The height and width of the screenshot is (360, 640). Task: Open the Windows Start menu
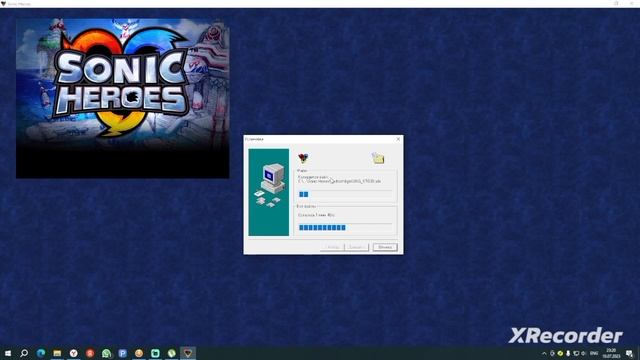8,353
